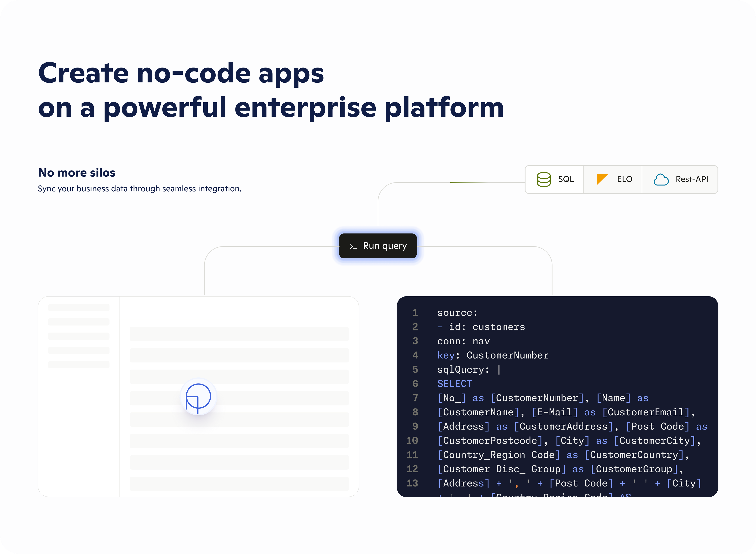Click the blue circular logo in app mockup

[198, 397]
